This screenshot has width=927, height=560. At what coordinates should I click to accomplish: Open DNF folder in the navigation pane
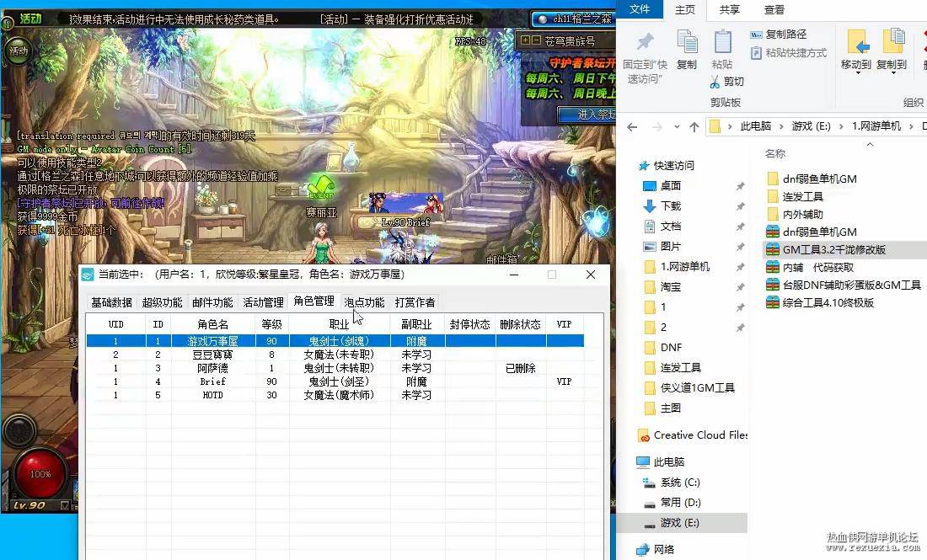671,347
